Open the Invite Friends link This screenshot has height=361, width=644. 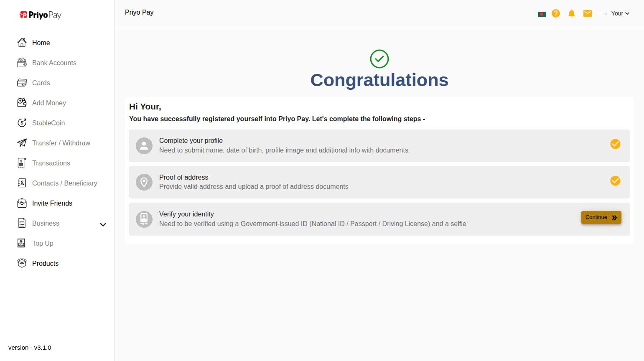tap(52, 203)
